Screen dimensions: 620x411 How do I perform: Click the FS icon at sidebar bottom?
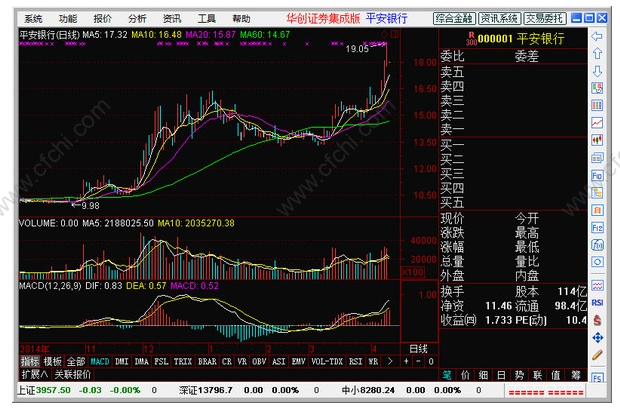point(597,377)
